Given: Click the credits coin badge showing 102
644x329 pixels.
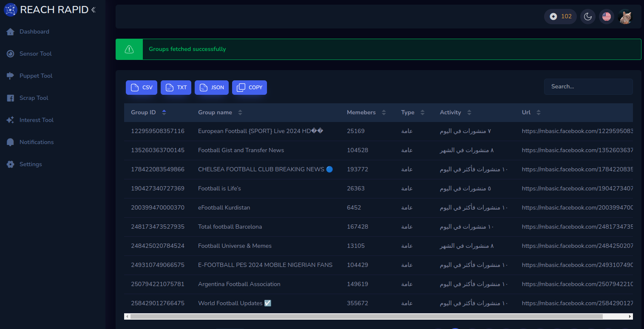Looking at the screenshot, I should point(560,17).
